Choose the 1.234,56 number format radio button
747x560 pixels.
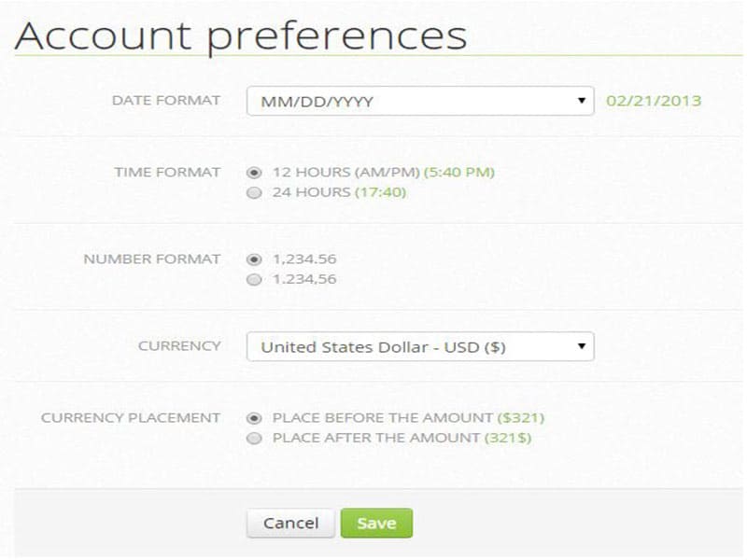pyautogui.click(x=254, y=280)
